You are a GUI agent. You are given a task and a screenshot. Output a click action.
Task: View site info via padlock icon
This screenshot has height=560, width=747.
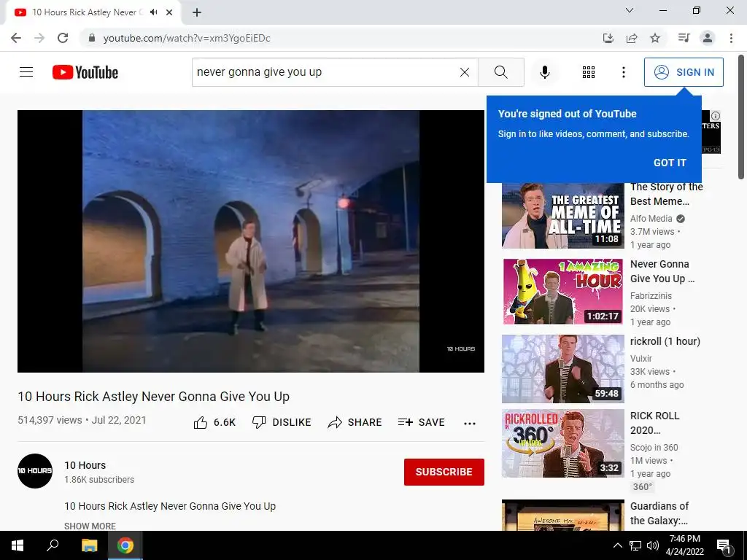91,38
